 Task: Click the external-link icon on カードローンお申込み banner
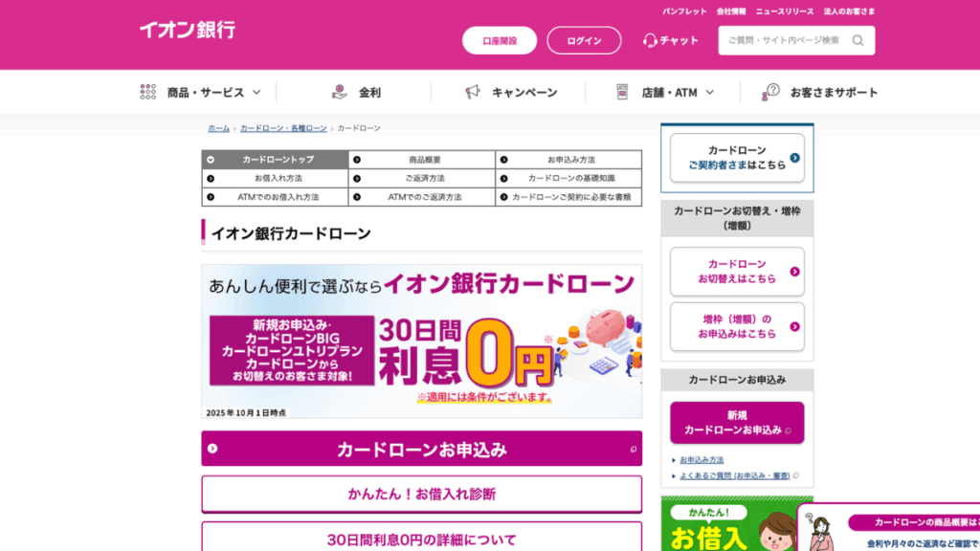pos(632,449)
